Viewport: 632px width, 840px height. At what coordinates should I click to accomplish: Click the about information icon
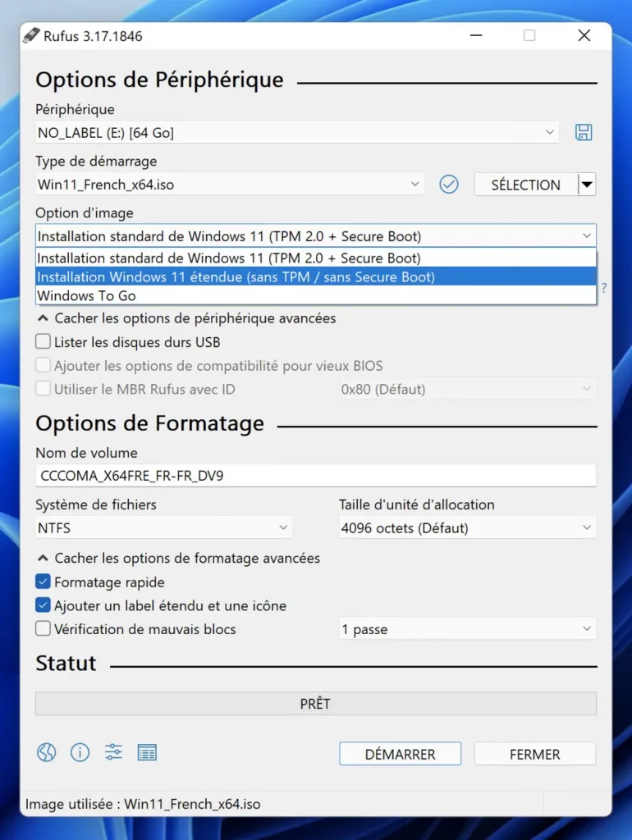click(80, 752)
